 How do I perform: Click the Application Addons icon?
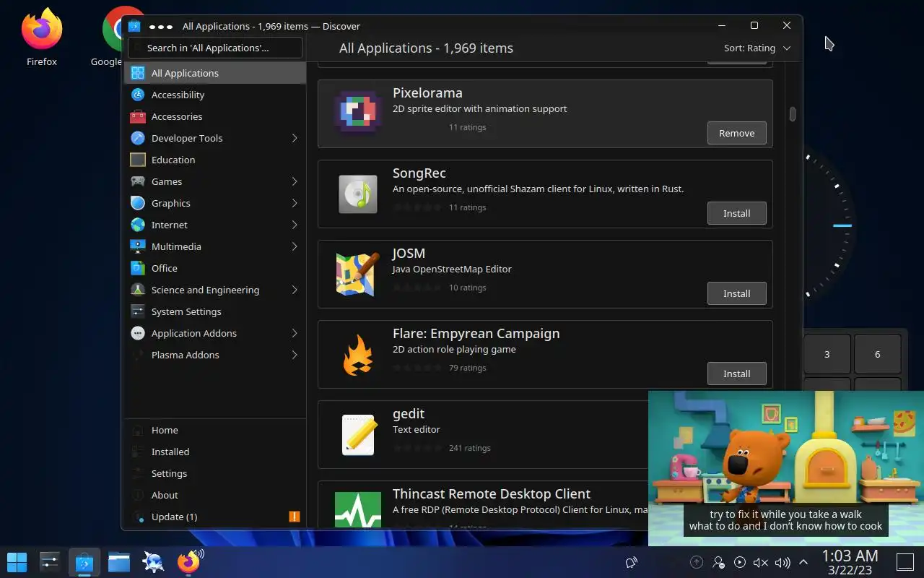coord(137,333)
